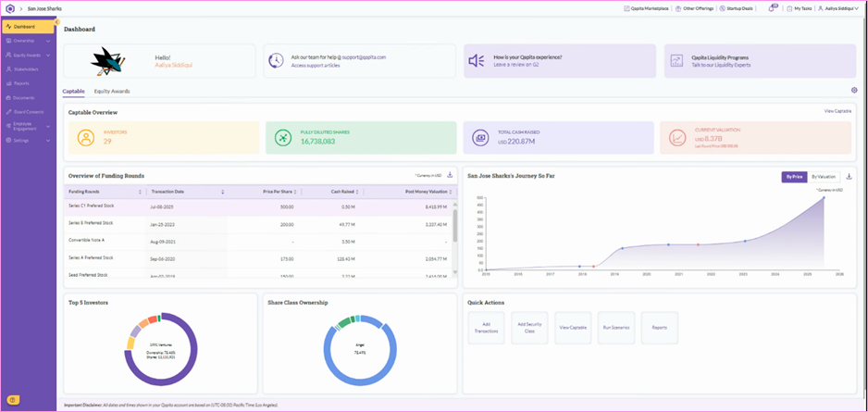Screen dimensions: 868x412
Task: Click the dashboard settings gear icon
Action: 854,90
